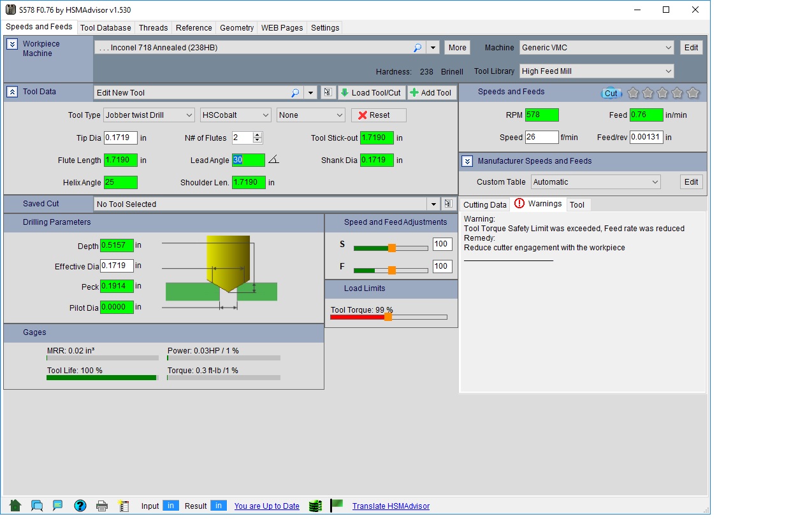Viewport: 812px width, 519px height.
Task: Click the Speed adjustment S slider
Action: pyautogui.click(x=391, y=248)
